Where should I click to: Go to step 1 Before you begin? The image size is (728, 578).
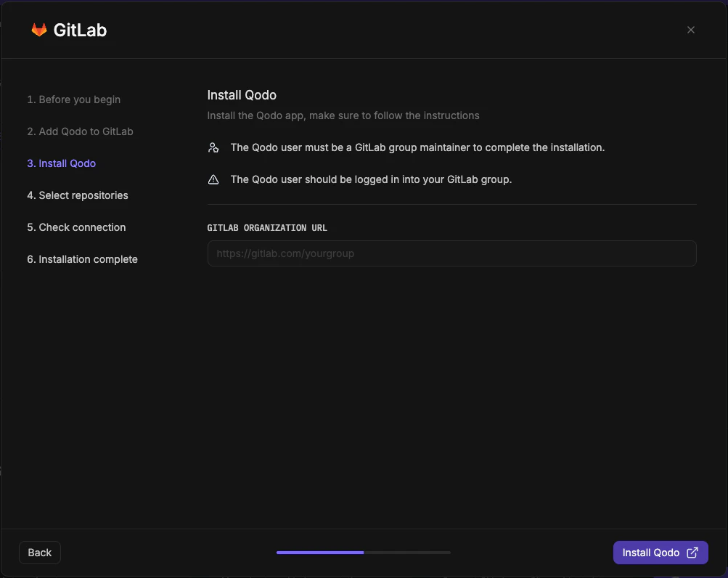[74, 99]
